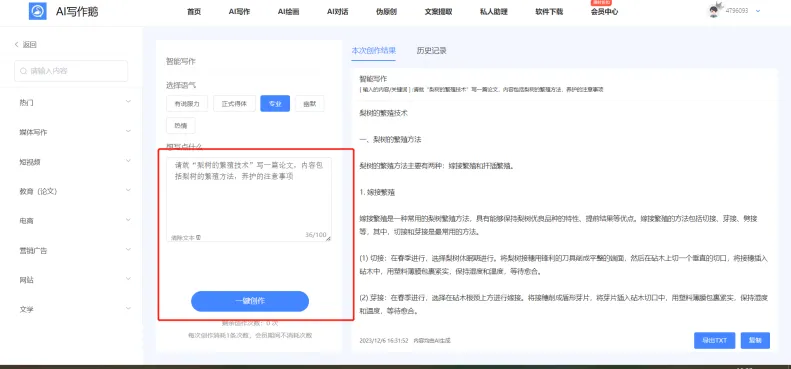This screenshot has height=369, width=791.
Task: Click the AI写作聪 logo icon
Action: 38,11
